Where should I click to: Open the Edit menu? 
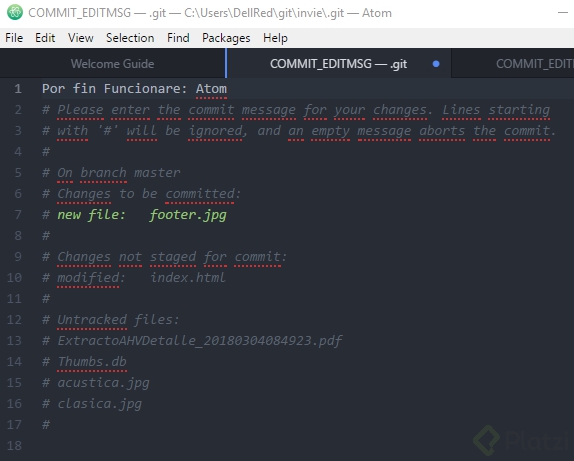[45, 38]
